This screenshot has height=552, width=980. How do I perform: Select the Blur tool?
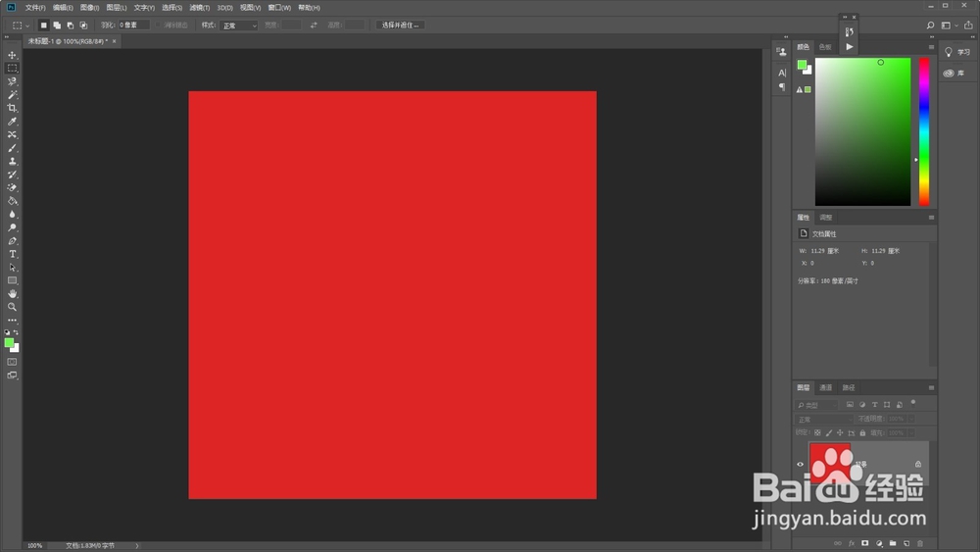pos(12,214)
